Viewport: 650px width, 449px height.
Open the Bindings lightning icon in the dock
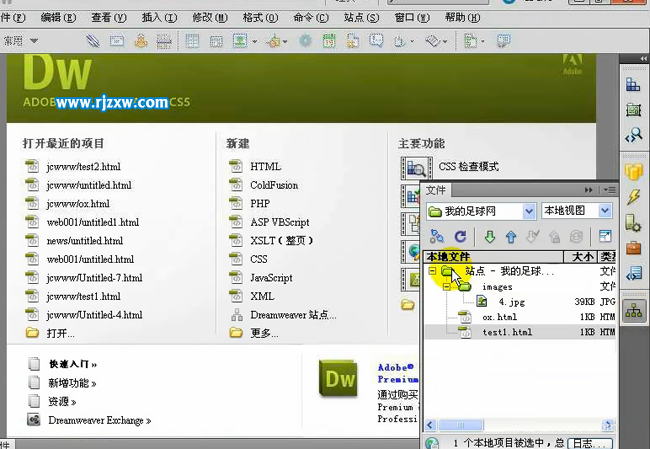pos(633,197)
